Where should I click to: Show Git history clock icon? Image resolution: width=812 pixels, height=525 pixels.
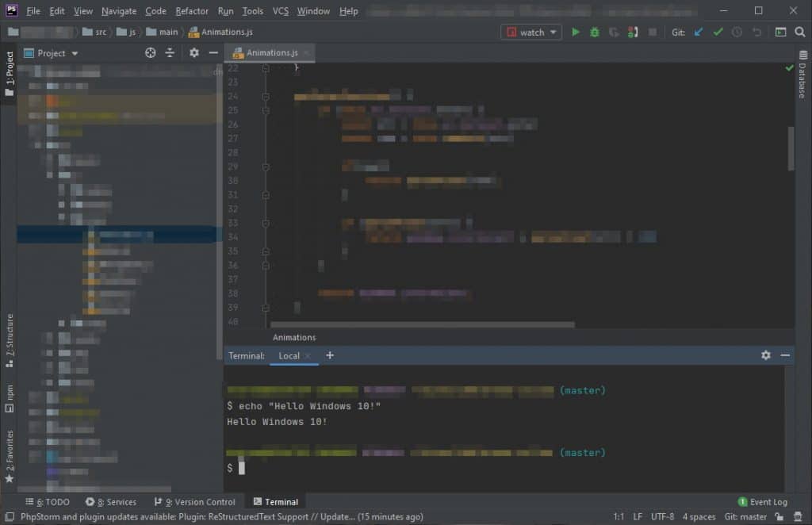[x=737, y=32]
